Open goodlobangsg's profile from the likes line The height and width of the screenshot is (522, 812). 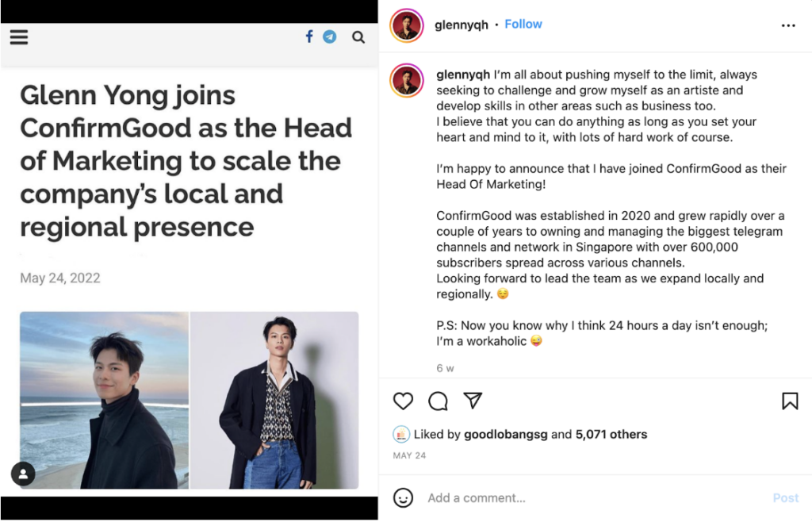click(506, 434)
